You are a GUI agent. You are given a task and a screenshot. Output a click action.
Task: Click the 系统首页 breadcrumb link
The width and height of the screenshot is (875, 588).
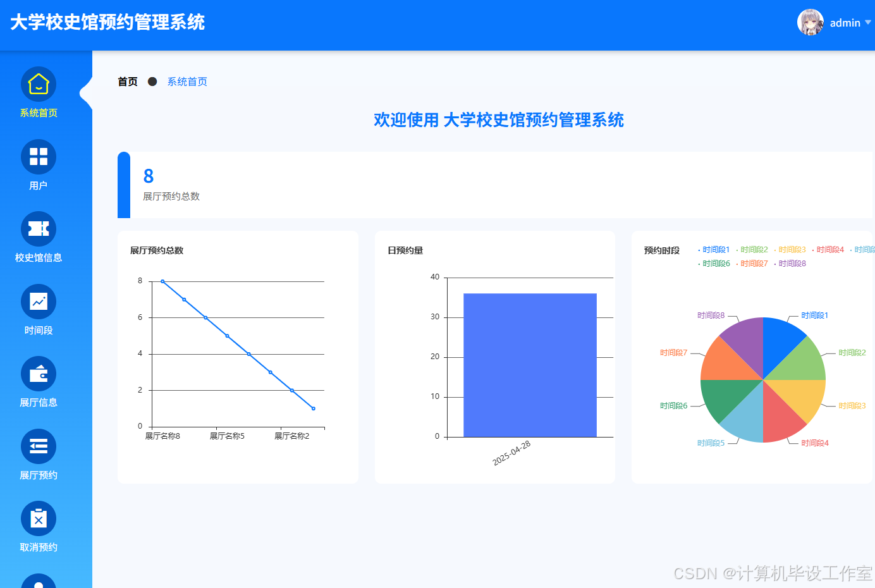coord(187,82)
